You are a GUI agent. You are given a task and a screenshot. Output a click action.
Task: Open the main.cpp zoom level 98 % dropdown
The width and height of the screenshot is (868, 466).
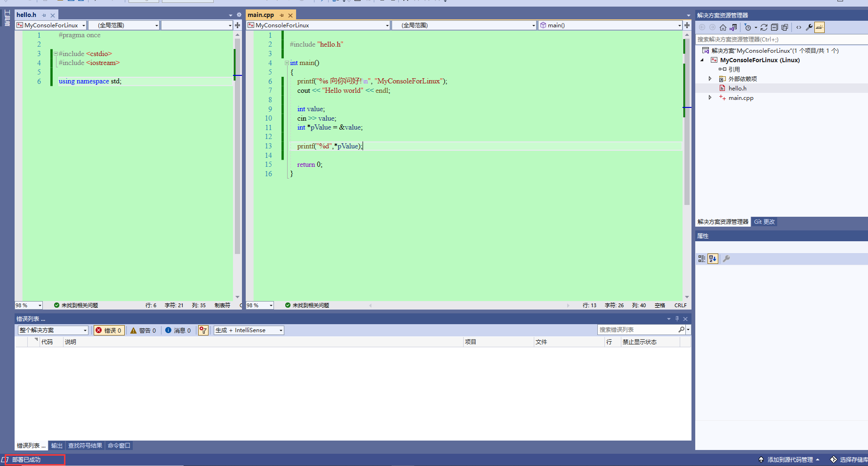coord(260,305)
